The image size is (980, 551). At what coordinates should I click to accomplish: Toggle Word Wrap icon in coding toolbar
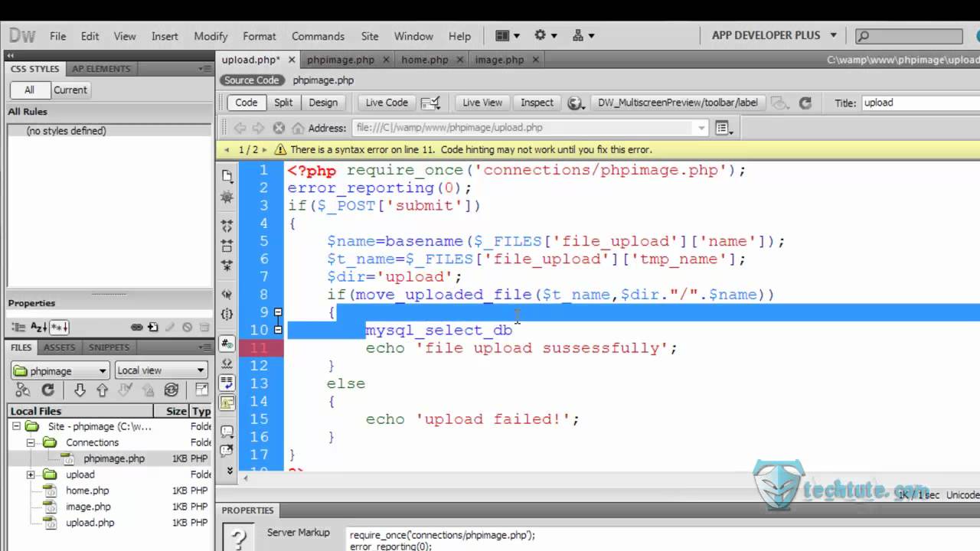tap(227, 382)
